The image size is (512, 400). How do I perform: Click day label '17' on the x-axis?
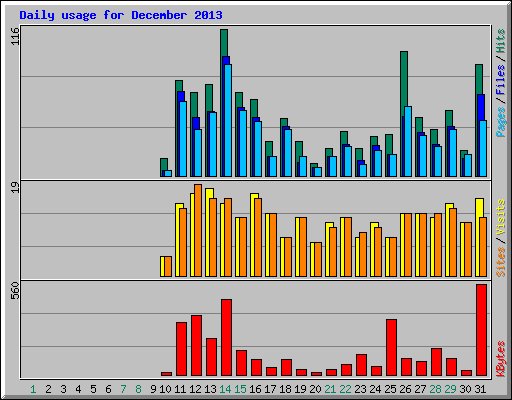270,389
